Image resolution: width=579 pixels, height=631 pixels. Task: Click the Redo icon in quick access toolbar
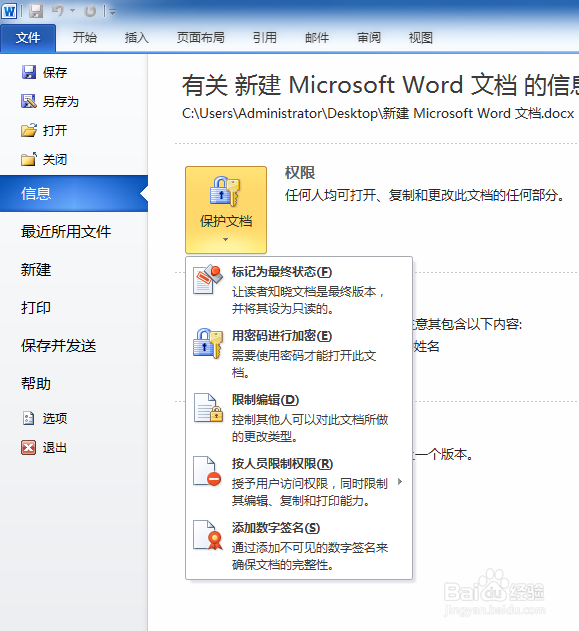pos(90,11)
